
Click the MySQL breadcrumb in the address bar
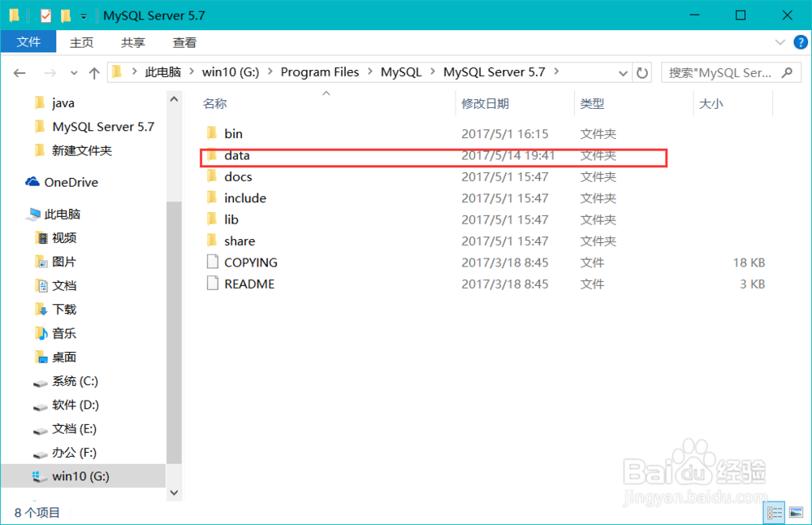point(401,72)
